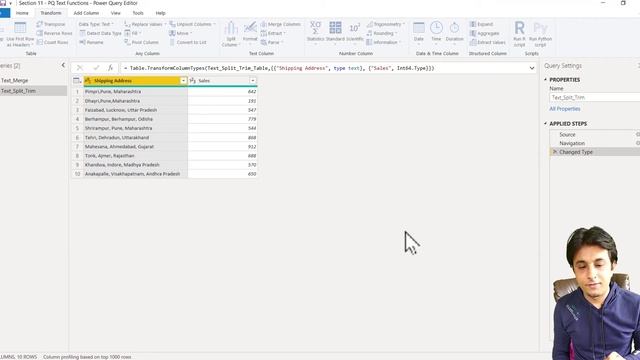
Task: Click the Replace Values icon
Action: [127, 24]
